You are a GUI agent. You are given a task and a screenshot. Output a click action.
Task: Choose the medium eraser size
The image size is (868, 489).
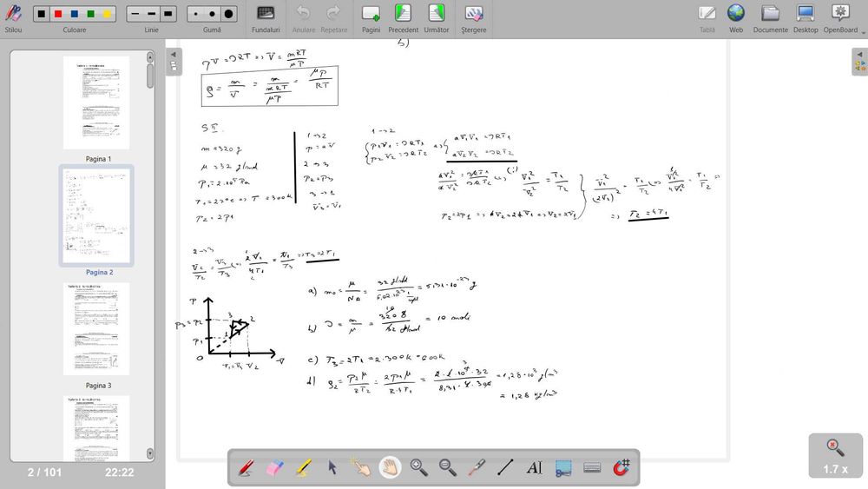212,14
